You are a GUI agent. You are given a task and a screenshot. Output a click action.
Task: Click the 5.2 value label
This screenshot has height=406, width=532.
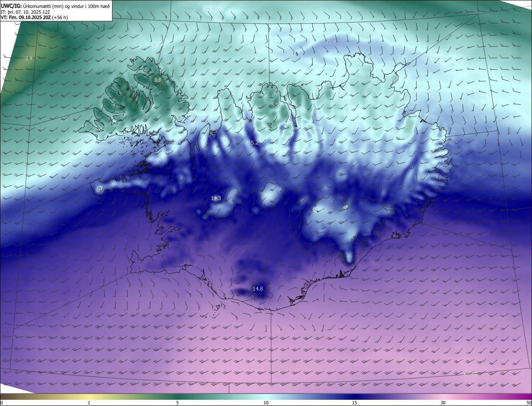pyautogui.click(x=254, y=143)
